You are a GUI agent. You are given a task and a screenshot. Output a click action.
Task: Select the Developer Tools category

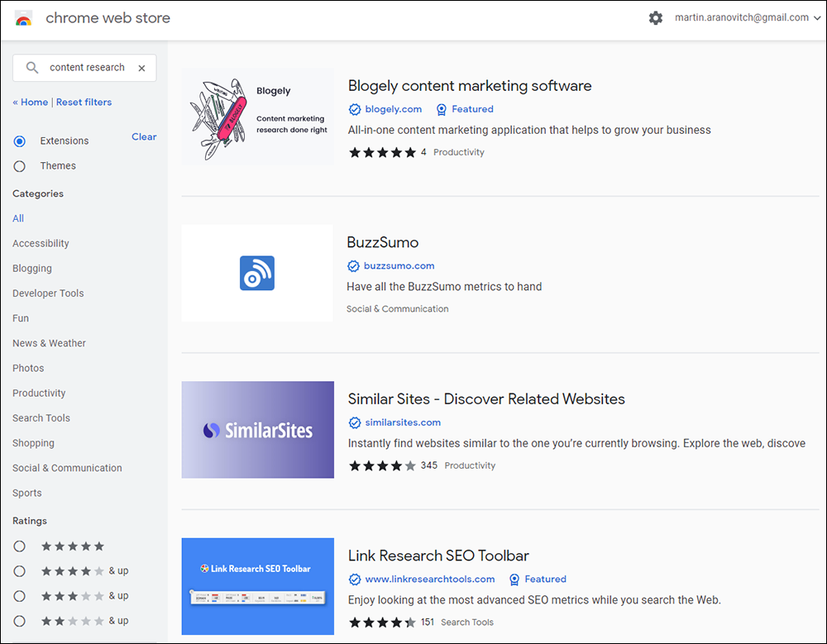48,293
